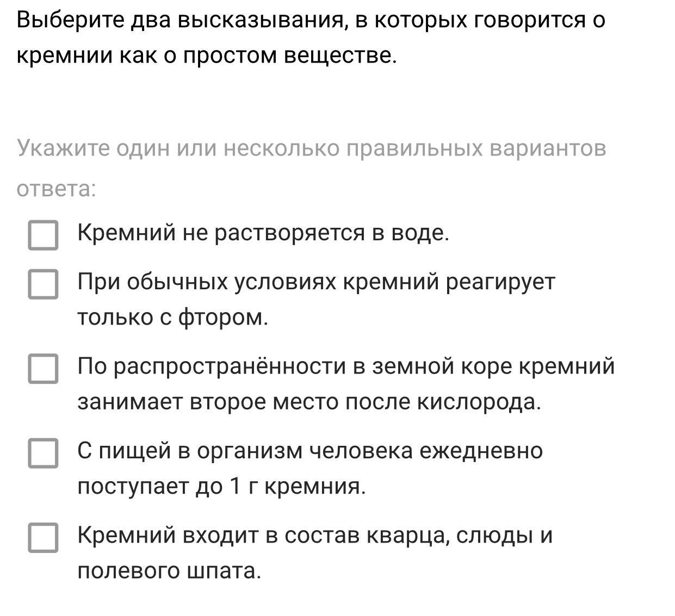Screen dimensions: 675x616
Task: Click label 'По распространённости в земной коре кремний'
Action: pos(346,366)
